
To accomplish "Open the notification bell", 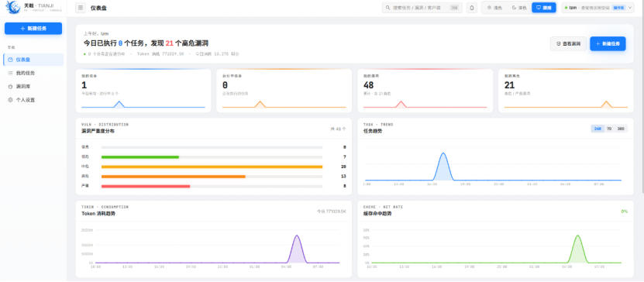I will click(x=471, y=8).
